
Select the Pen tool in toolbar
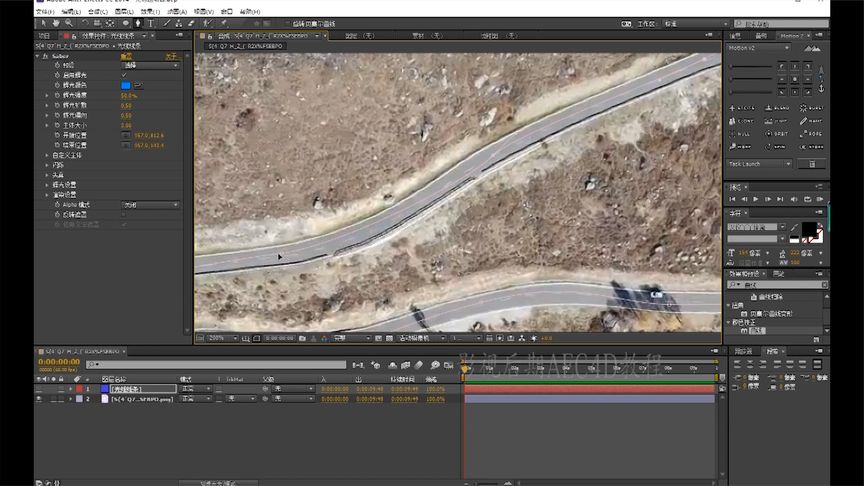click(x=138, y=22)
